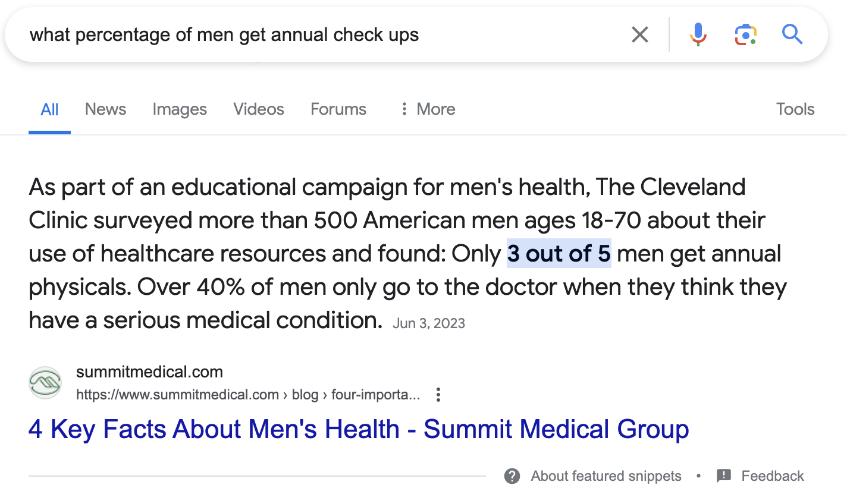
Task: Click the Feedback link
Action: pos(773,476)
